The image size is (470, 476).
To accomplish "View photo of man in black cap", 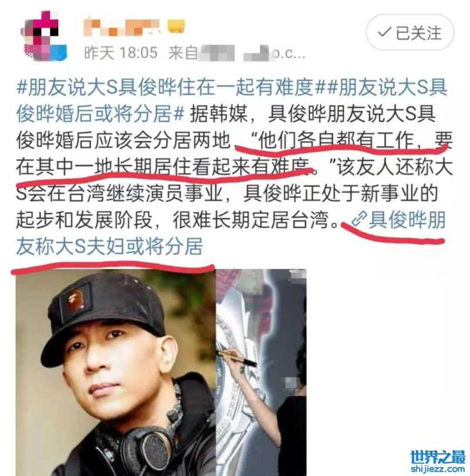I will (116, 372).
